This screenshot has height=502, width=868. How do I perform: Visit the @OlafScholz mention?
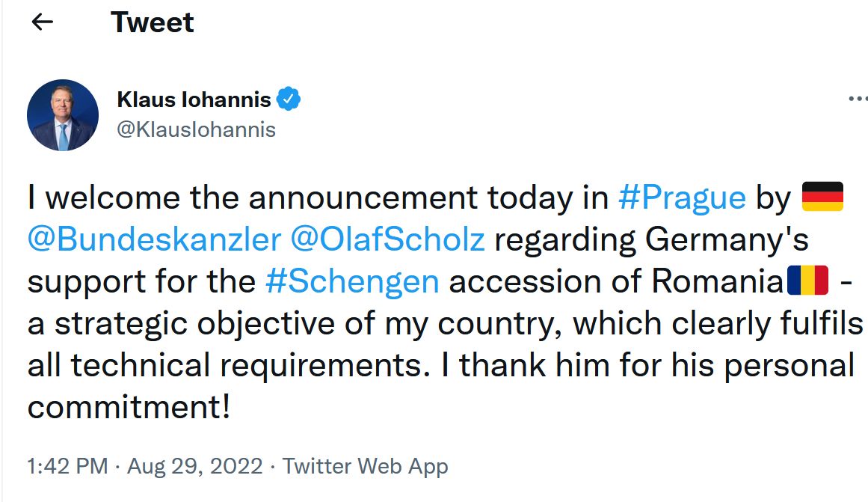(387, 239)
